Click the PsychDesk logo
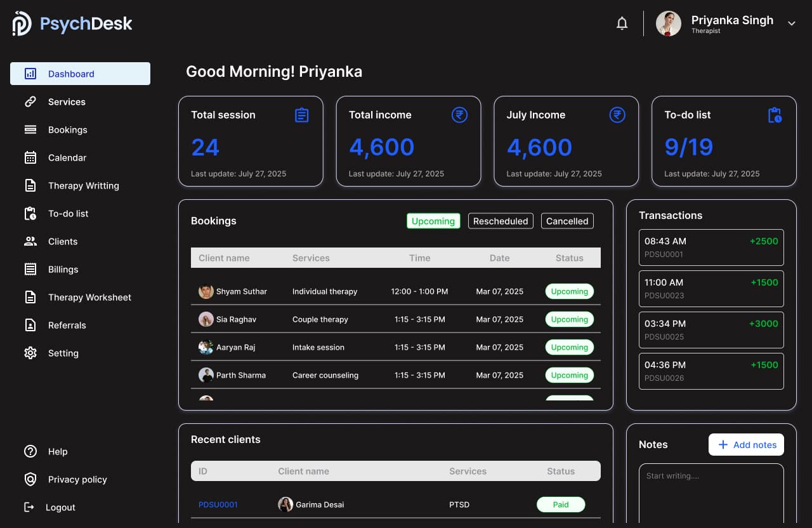 72,23
